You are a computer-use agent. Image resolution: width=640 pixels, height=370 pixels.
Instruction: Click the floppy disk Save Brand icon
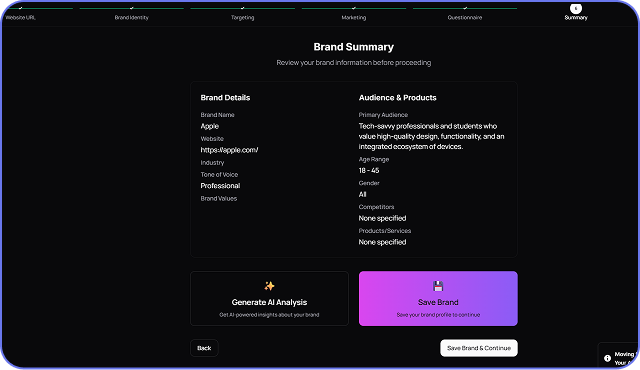[x=438, y=286]
